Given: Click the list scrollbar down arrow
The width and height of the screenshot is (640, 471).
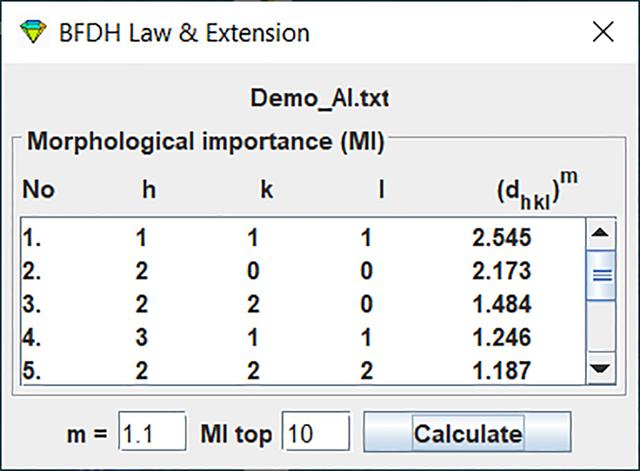Looking at the screenshot, I should tap(600, 368).
